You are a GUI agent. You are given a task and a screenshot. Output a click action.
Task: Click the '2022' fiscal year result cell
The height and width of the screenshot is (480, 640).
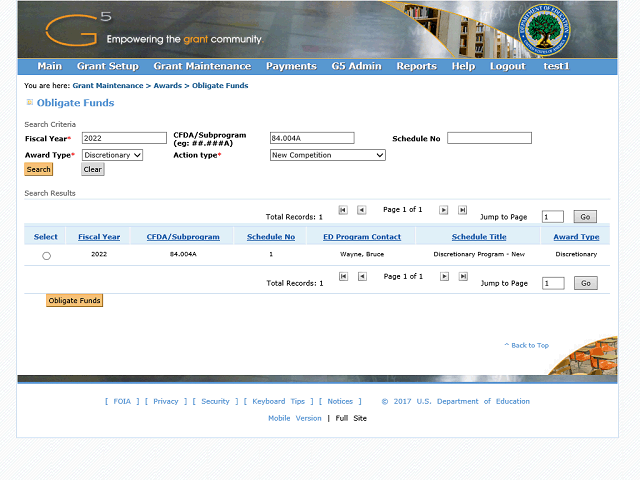coord(99,254)
